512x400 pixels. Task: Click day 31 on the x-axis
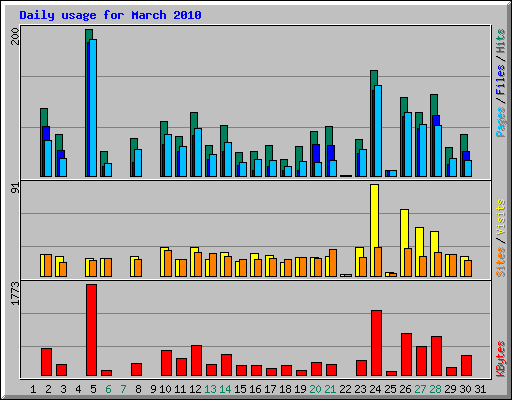[x=480, y=389]
